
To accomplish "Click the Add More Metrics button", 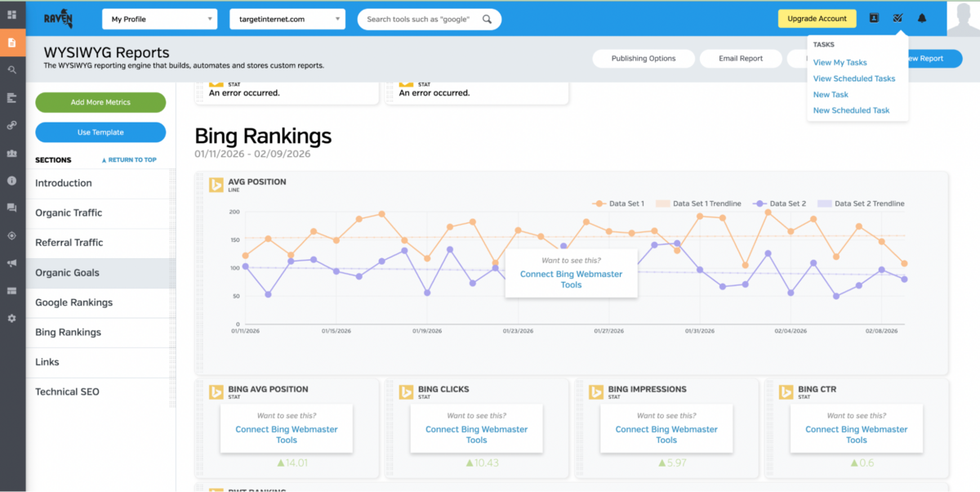I will pos(100,102).
